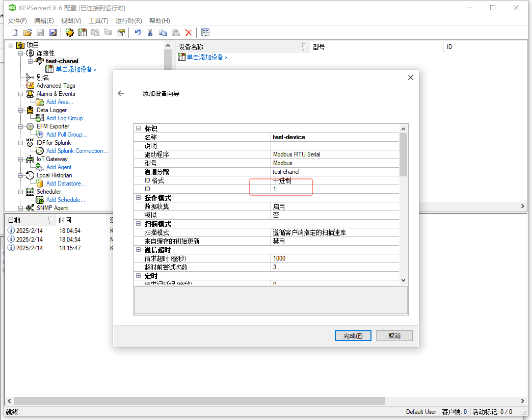Open the Properties toolbar icon

[x=121, y=33]
